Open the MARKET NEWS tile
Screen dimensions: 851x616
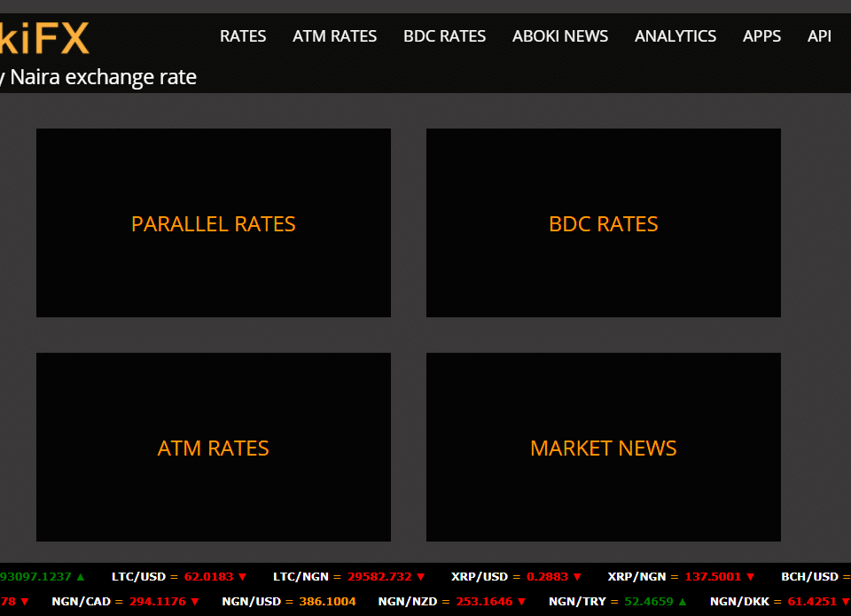coord(603,448)
